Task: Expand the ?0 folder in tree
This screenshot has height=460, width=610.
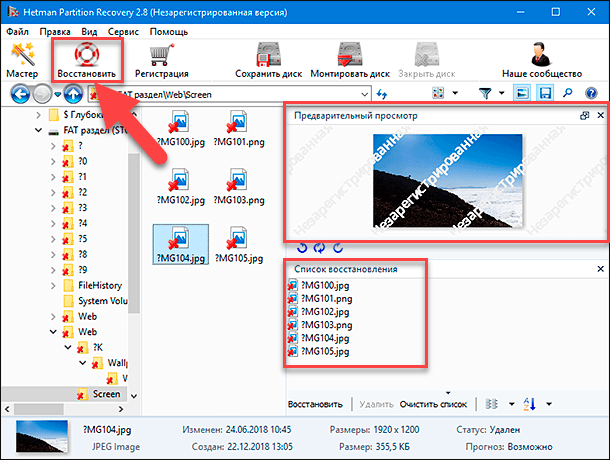Action: click(x=53, y=161)
